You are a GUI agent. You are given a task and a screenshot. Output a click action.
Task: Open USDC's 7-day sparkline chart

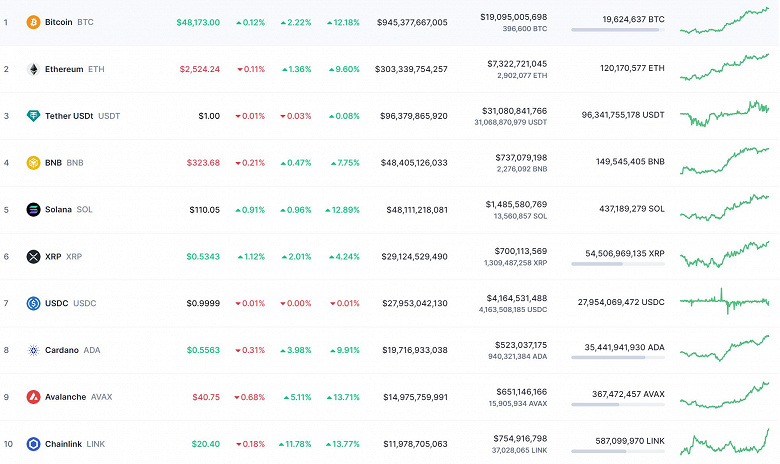pyautogui.click(x=724, y=300)
